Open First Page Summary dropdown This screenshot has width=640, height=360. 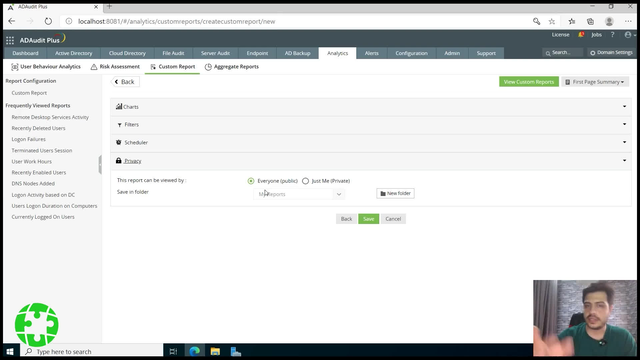(x=595, y=82)
